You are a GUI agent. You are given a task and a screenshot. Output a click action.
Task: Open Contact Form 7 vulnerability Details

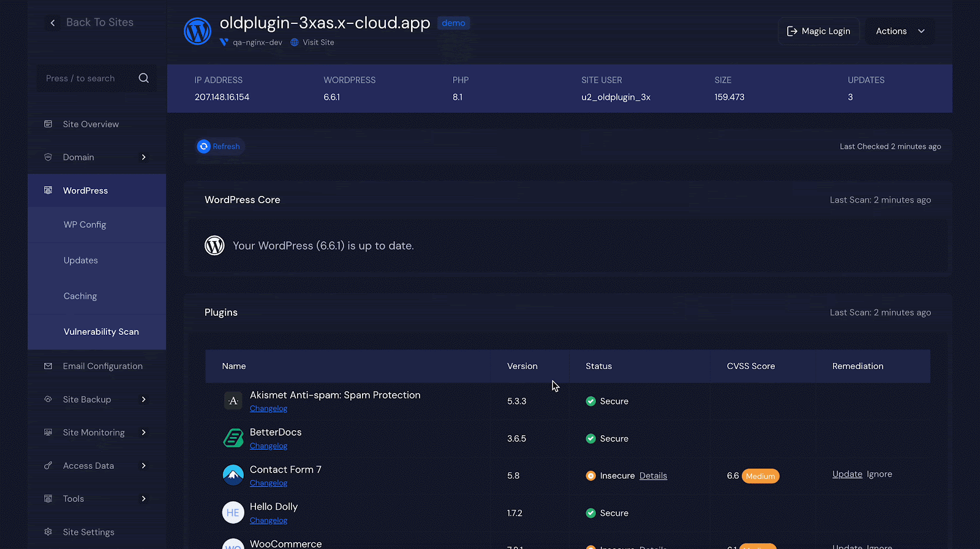point(653,476)
